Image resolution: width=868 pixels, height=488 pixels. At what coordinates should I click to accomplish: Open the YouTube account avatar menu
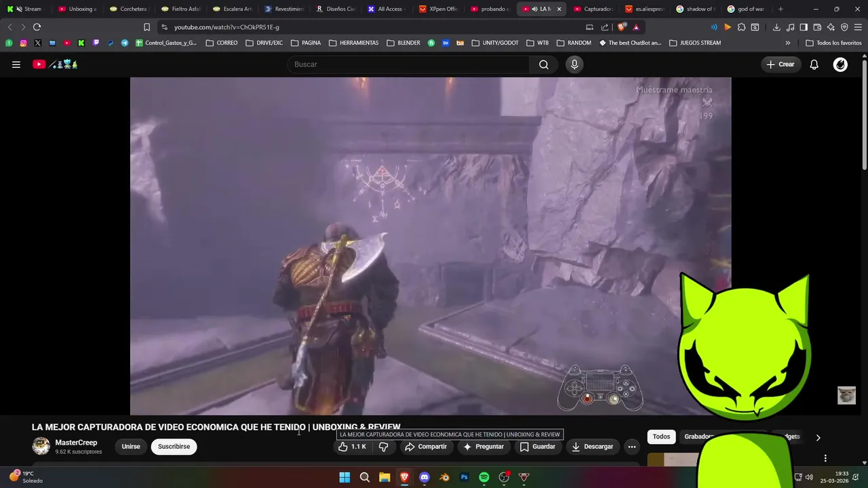pos(840,64)
